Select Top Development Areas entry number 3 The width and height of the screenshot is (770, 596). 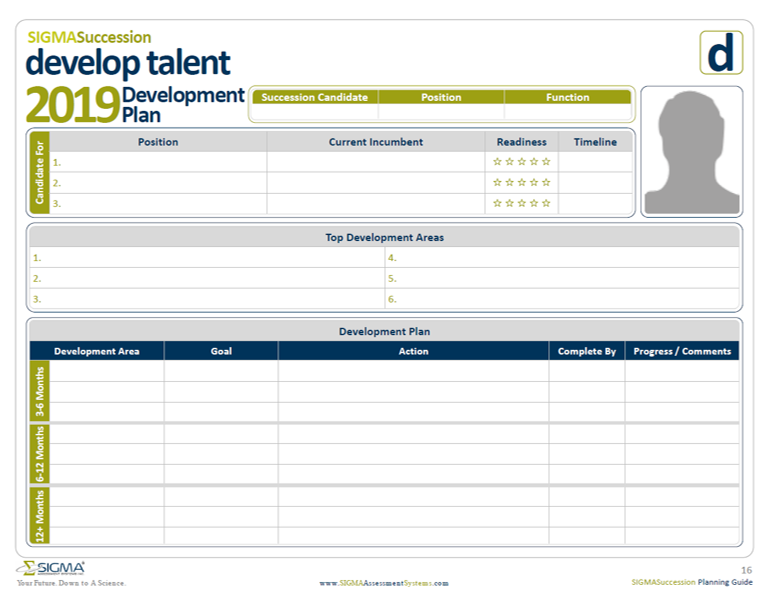coord(207,299)
